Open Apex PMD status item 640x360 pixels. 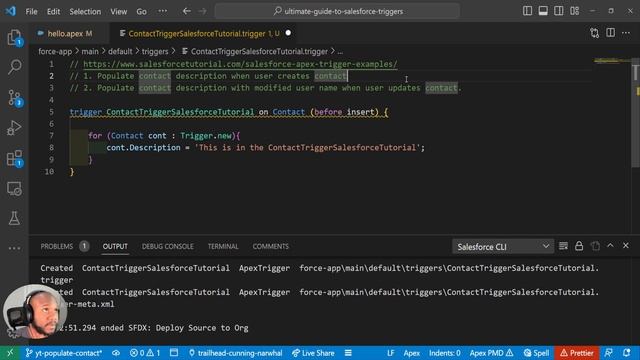(x=491, y=353)
